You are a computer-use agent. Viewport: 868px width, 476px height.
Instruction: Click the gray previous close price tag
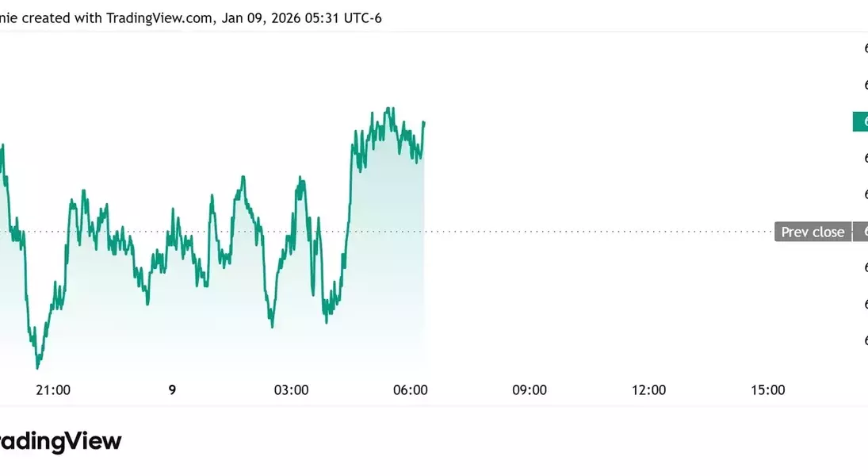[x=861, y=232]
